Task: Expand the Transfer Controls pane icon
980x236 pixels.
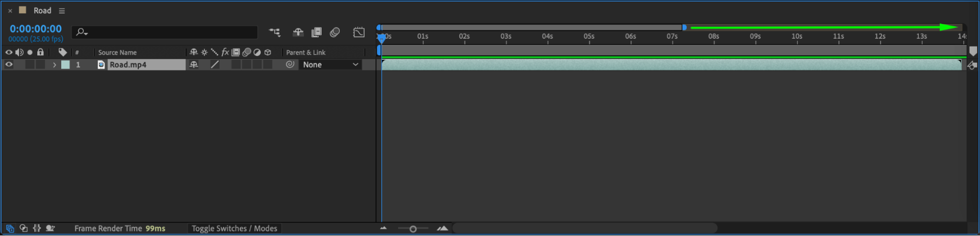Action: (x=24, y=229)
